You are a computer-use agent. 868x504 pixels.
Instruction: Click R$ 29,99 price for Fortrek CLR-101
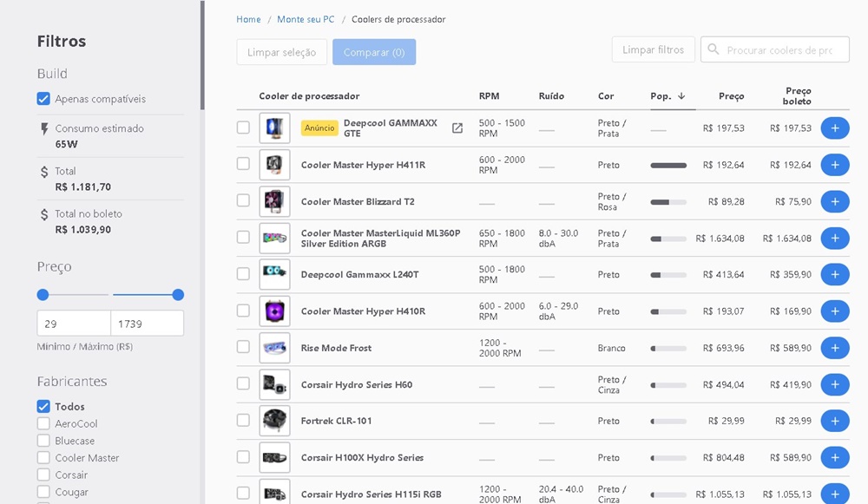tap(727, 421)
